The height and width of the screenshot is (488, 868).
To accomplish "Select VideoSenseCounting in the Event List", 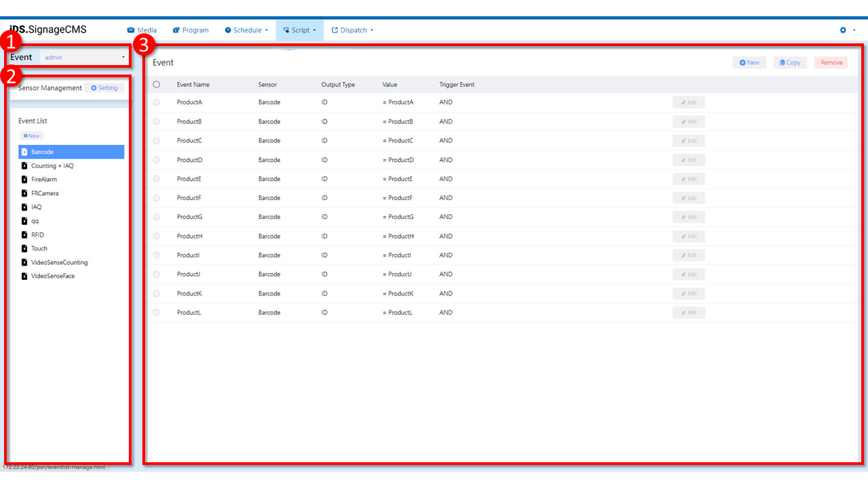I will (59, 262).
